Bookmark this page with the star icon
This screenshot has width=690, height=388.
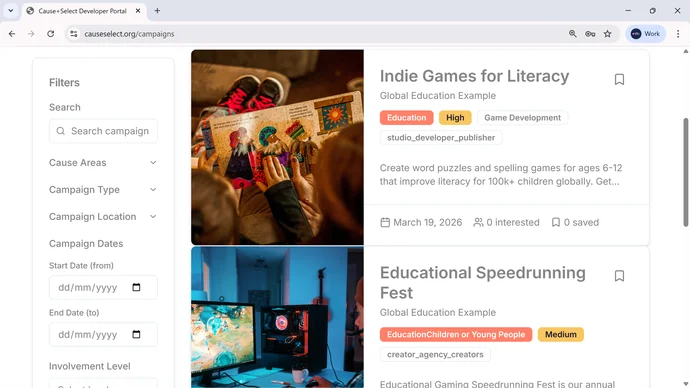pos(608,34)
